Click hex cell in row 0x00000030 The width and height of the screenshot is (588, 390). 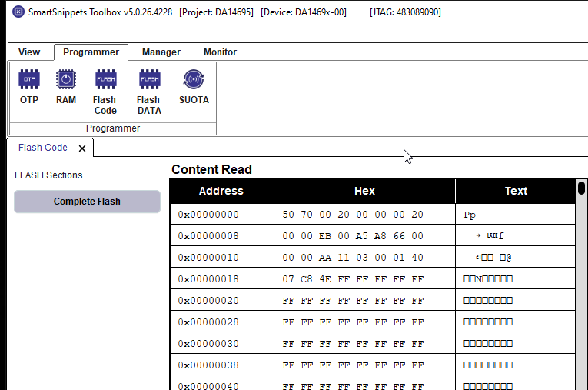[x=364, y=343]
